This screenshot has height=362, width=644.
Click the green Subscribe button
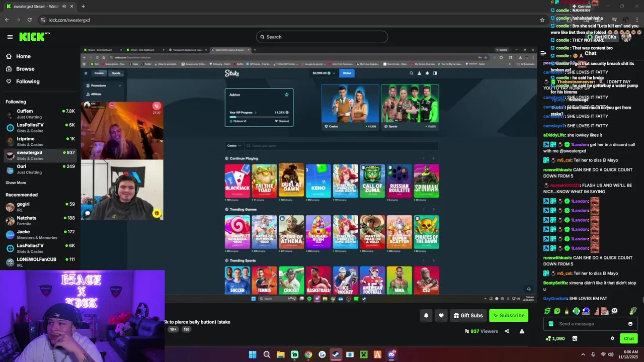509,315
